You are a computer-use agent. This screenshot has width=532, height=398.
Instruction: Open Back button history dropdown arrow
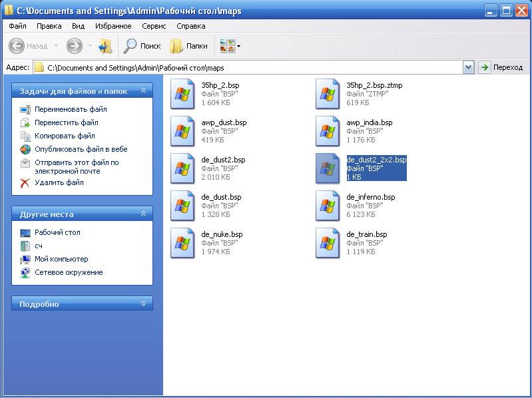tap(57, 46)
